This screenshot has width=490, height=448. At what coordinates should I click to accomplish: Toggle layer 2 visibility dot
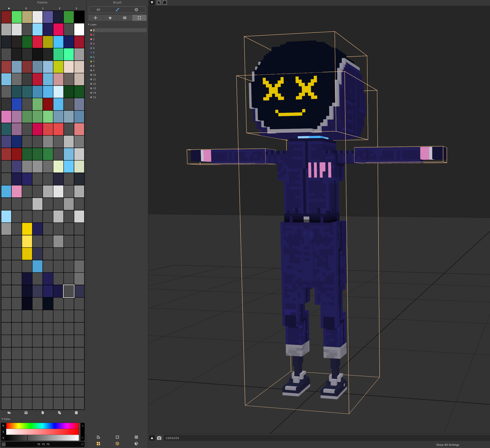click(91, 39)
